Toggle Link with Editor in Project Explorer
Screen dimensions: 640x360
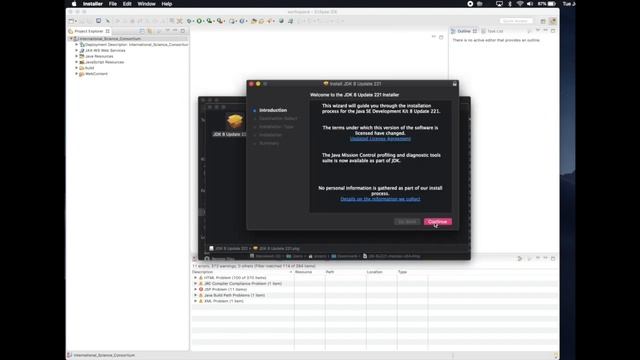pyautogui.click(x=150, y=31)
